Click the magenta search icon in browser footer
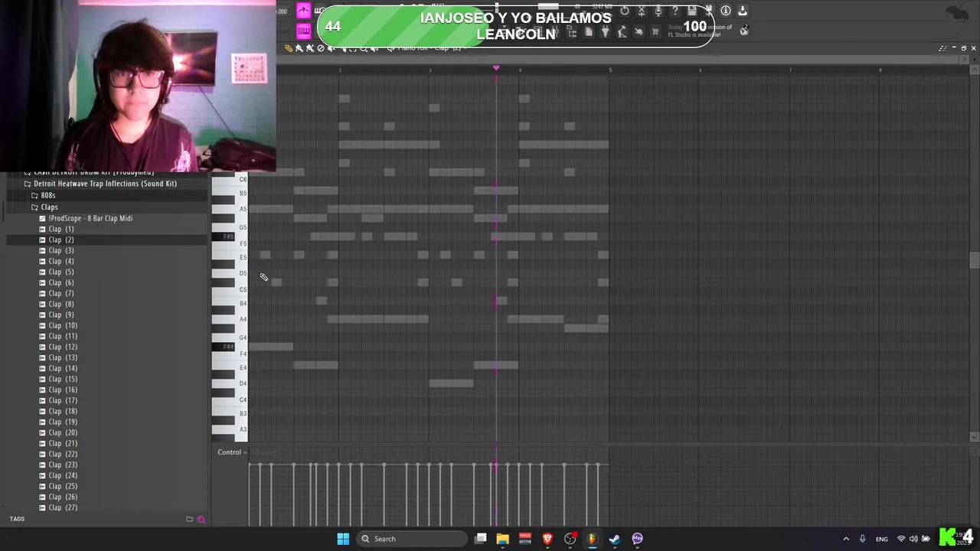Image resolution: width=980 pixels, height=551 pixels. (201, 519)
